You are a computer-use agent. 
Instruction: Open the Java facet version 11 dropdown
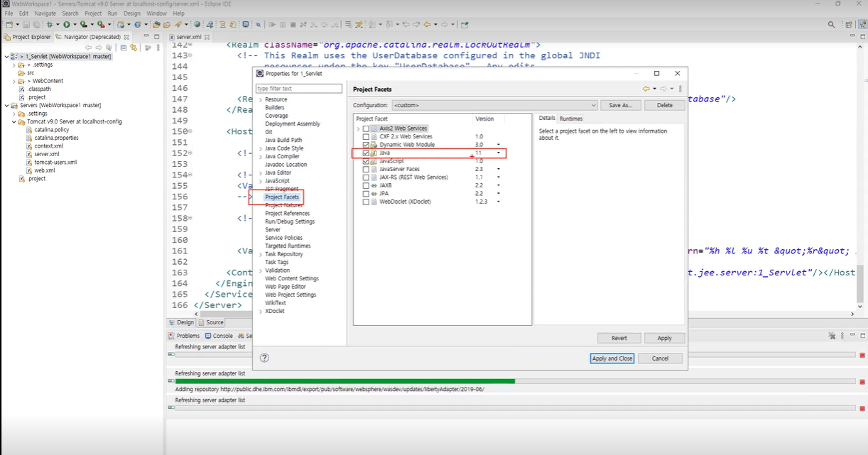point(499,153)
